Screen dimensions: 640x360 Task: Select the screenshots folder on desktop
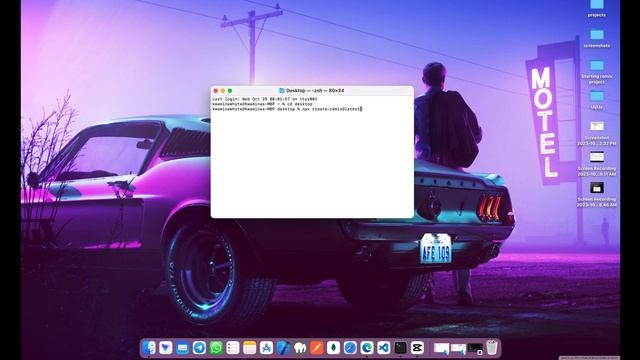click(x=596, y=39)
